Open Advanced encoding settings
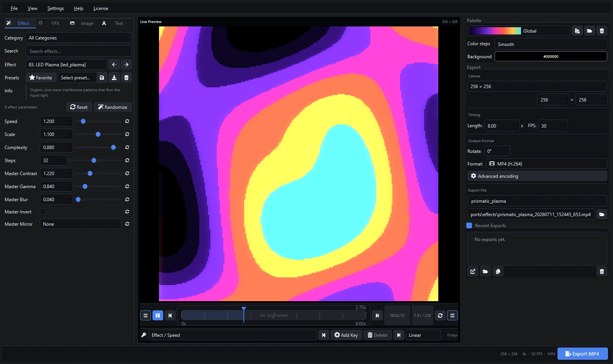 coord(537,176)
